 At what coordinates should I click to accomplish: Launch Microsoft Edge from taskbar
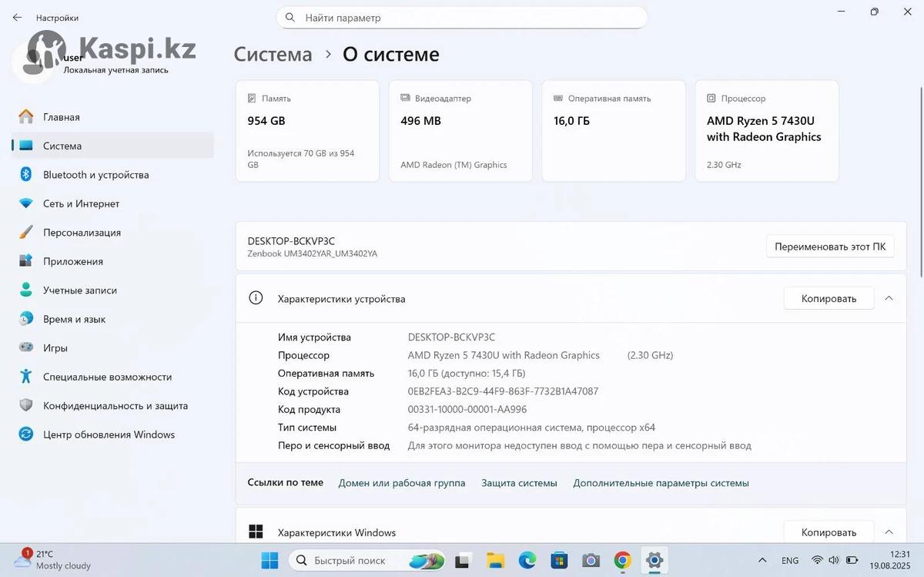pyautogui.click(x=527, y=560)
